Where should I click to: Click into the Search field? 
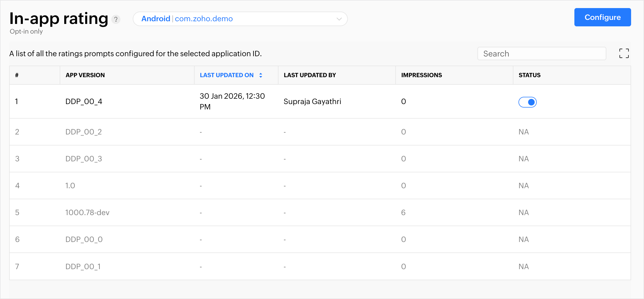click(x=541, y=54)
